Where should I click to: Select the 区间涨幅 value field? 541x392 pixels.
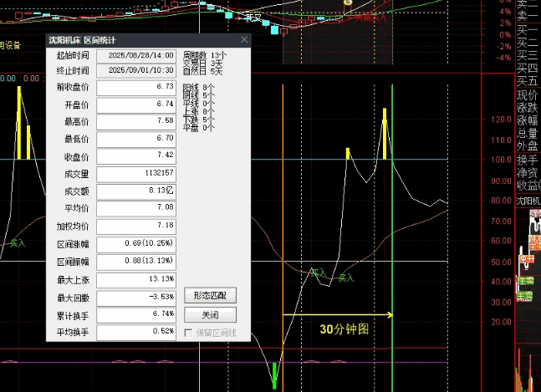click(x=136, y=243)
